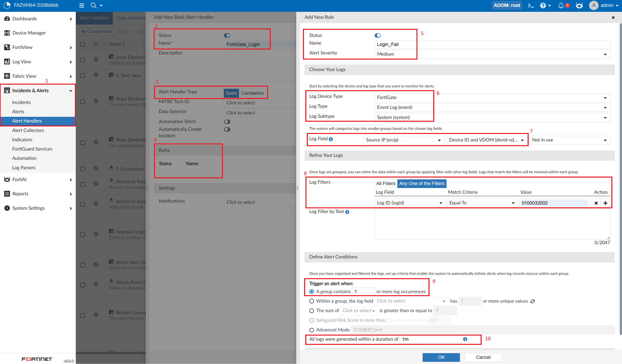Click the Fabric View sidebar icon
622x364 pixels.
[7, 76]
